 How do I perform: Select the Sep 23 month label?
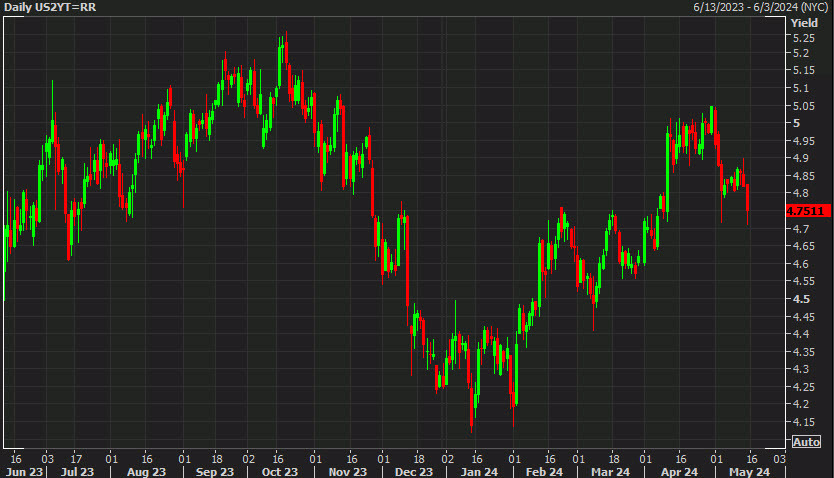(215, 472)
